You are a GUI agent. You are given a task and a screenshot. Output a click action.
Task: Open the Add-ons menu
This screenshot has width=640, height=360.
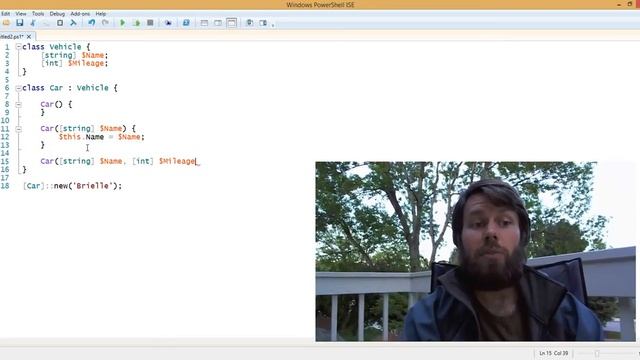(x=80, y=14)
